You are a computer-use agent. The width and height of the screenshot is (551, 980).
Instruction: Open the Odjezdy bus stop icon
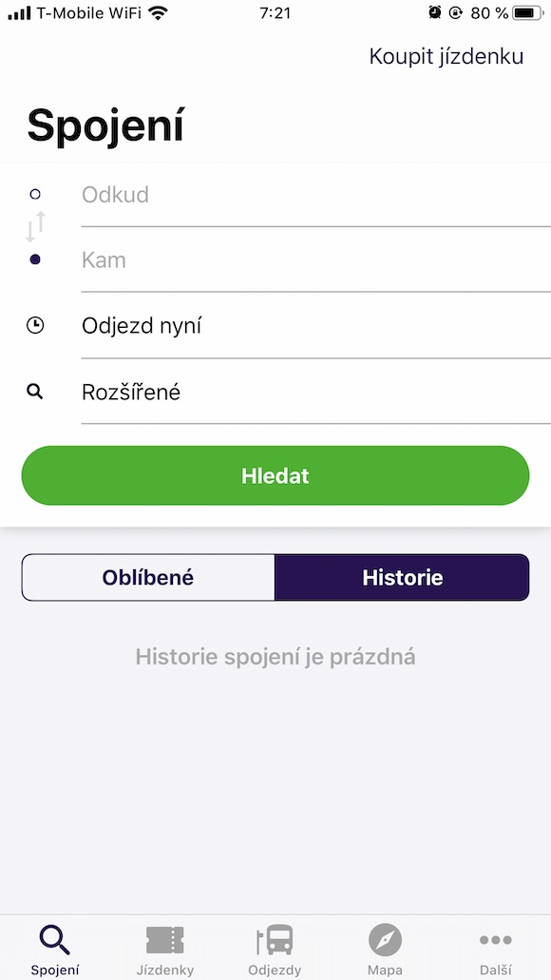275,940
